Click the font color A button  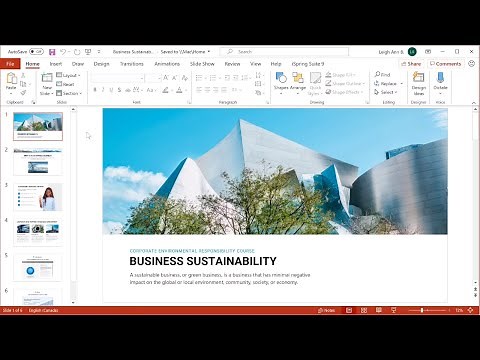(179, 90)
